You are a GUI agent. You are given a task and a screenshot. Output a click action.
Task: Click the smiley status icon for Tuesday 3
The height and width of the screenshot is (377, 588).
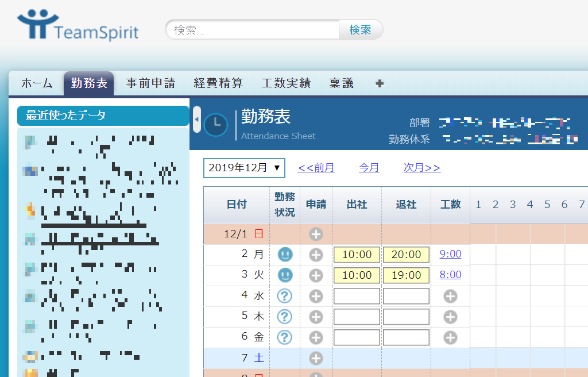coord(285,275)
